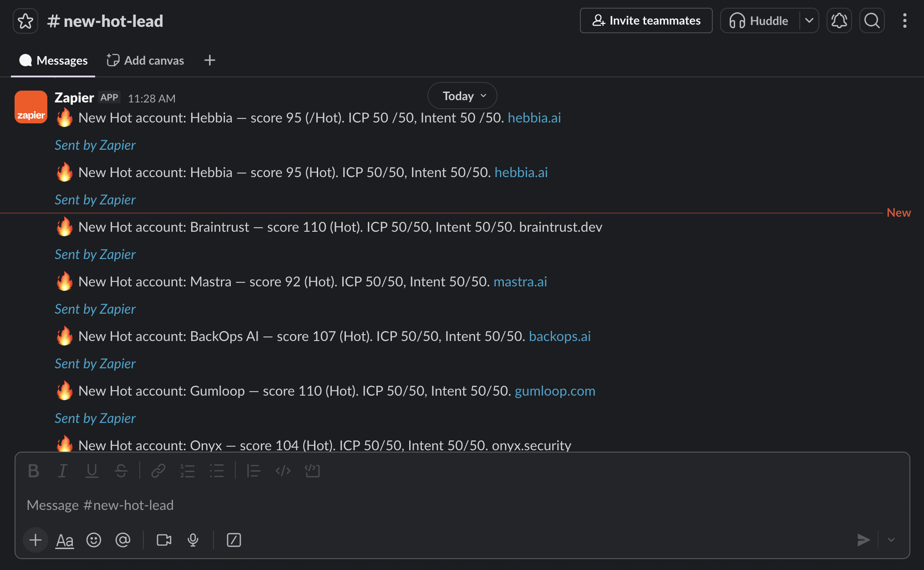
Task: Open the gumloop.com link
Action: [x=555, y=391]
